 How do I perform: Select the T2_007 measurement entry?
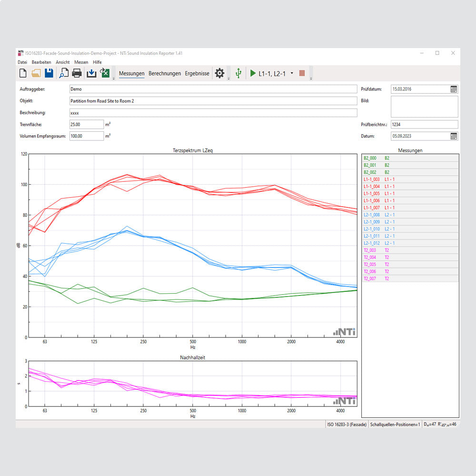tap(370, 278)
